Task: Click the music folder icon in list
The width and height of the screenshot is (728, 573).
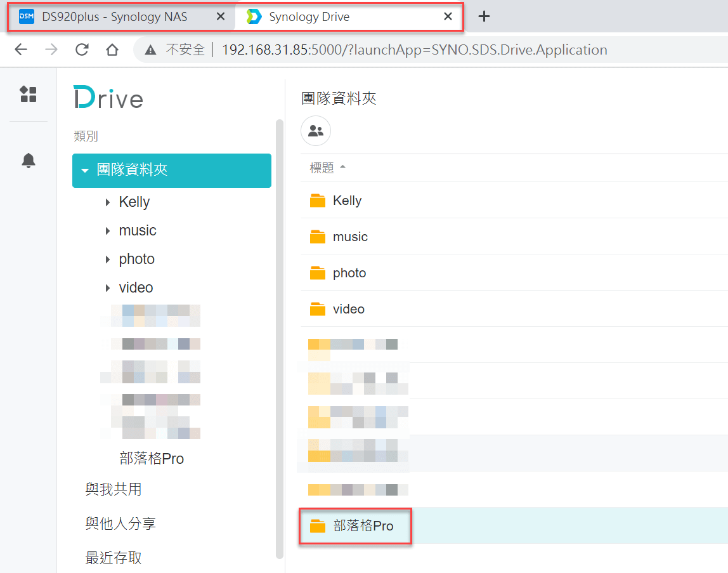Action: pyautogui.click(x=318, y=237)
